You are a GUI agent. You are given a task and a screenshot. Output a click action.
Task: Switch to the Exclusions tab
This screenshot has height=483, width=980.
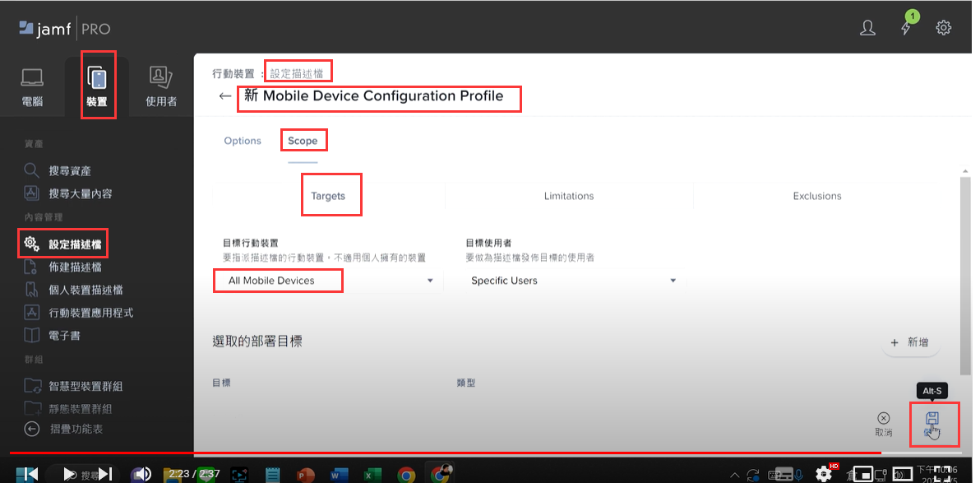817,196
